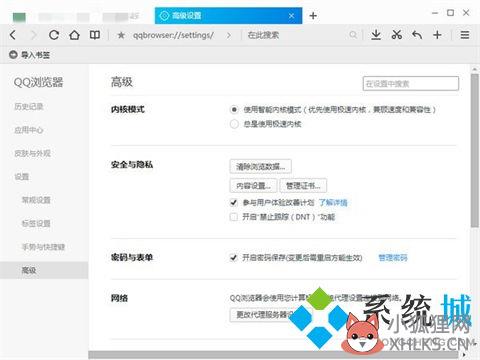The image size is (480, 360).
Task: Click the address bar go arrow
Action: (229, 35)
